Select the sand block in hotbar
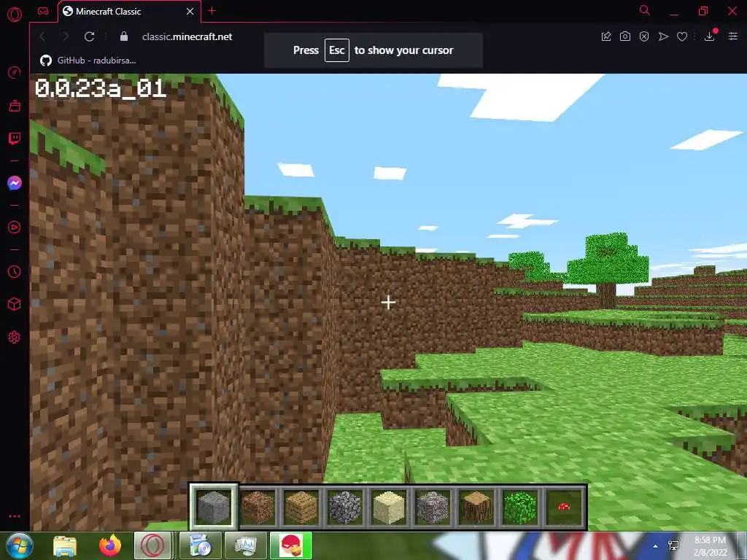The height and width of the screenshot is (560, 747). 389,507
